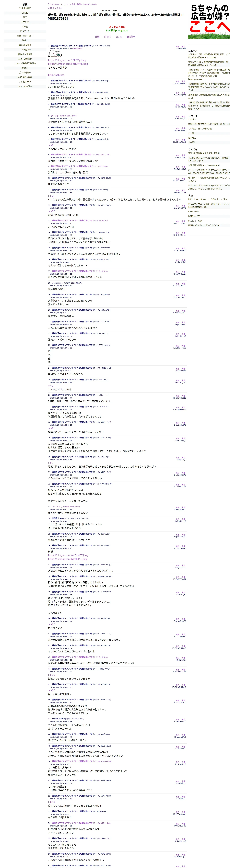The width and height of the screenshot is (230, 868).
Task: Open the テレビドラマ board
Action: (25, 82)
